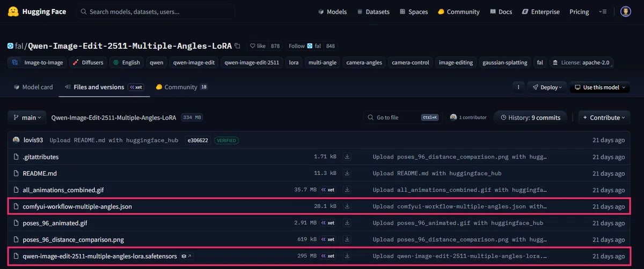Download README.md via download icon
This screenshot has height=269, width=644.
point(347,174)
